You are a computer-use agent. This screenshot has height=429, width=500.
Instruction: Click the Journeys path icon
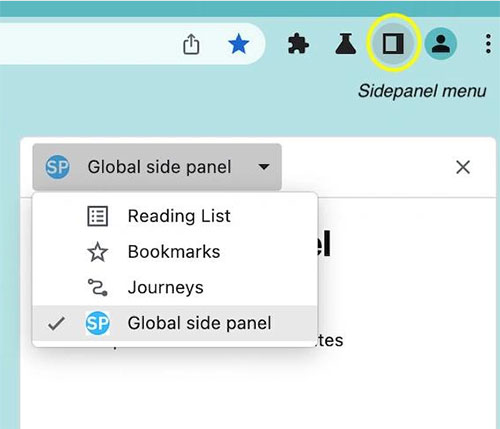click(97, 287)
